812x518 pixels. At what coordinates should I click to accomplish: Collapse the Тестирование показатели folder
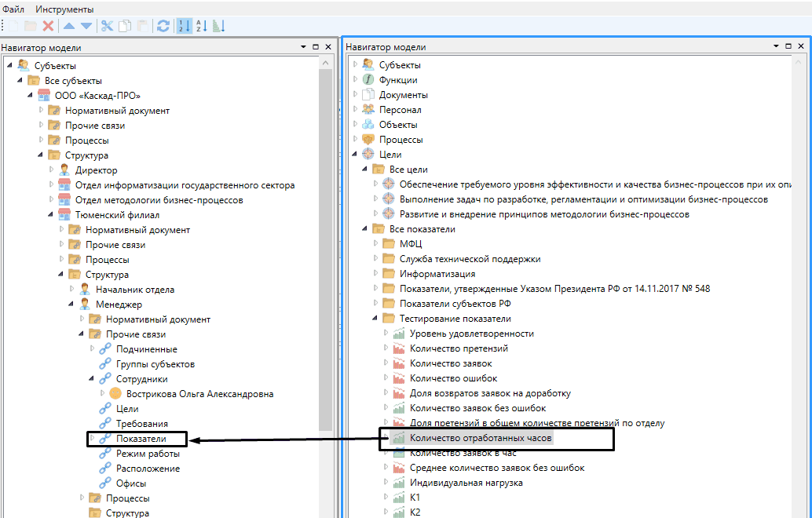375,318
